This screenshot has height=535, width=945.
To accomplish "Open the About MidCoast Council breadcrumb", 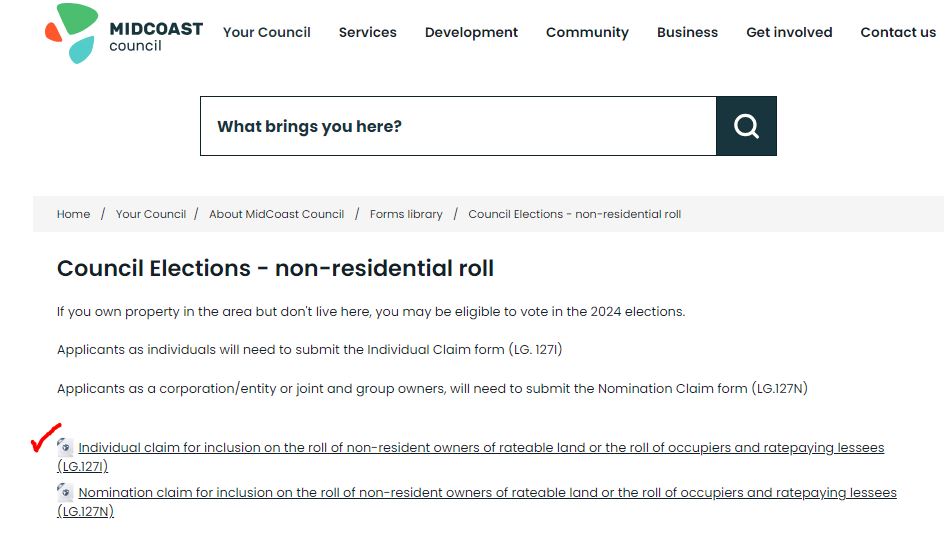I will pos(277,214).
